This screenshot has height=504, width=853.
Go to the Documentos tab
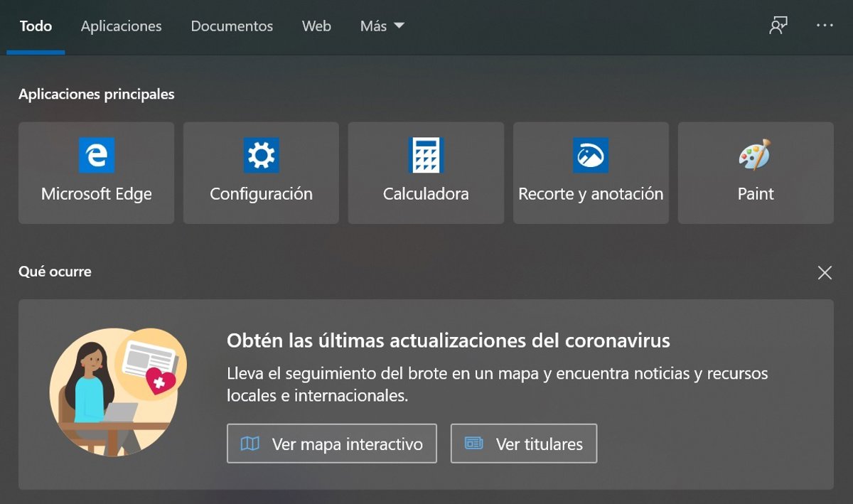232,26
